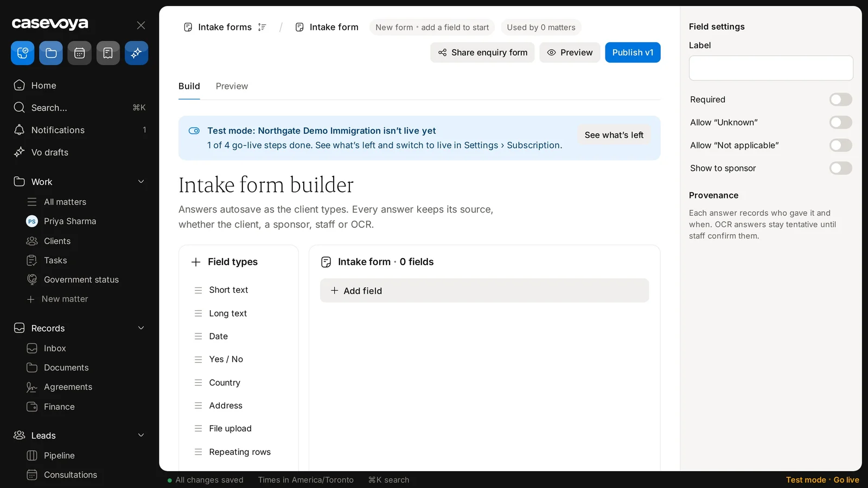Click the folder icon in top toolbar

(51, 53)
